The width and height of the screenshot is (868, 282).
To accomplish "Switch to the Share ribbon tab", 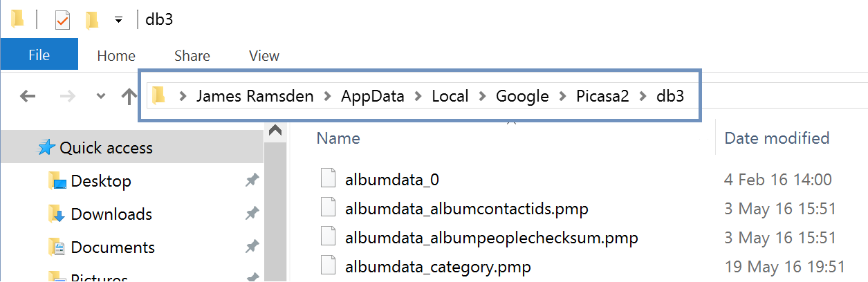I will coord(192,56).
